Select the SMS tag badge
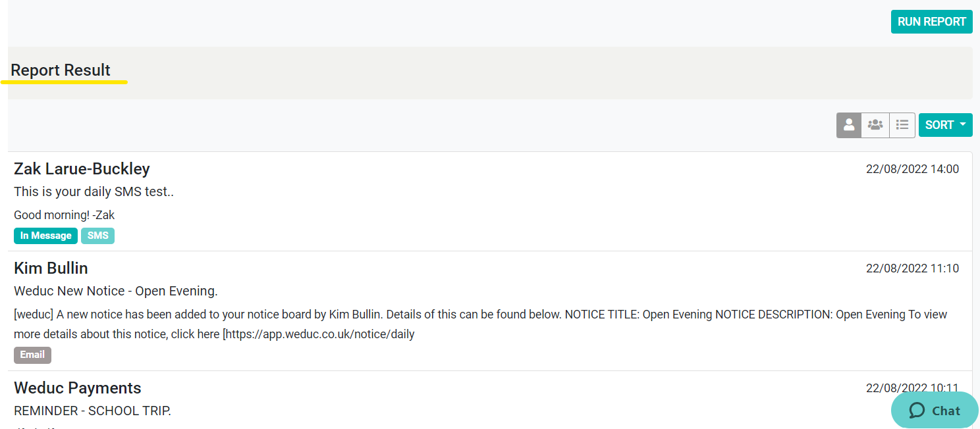 coord(97,236)
